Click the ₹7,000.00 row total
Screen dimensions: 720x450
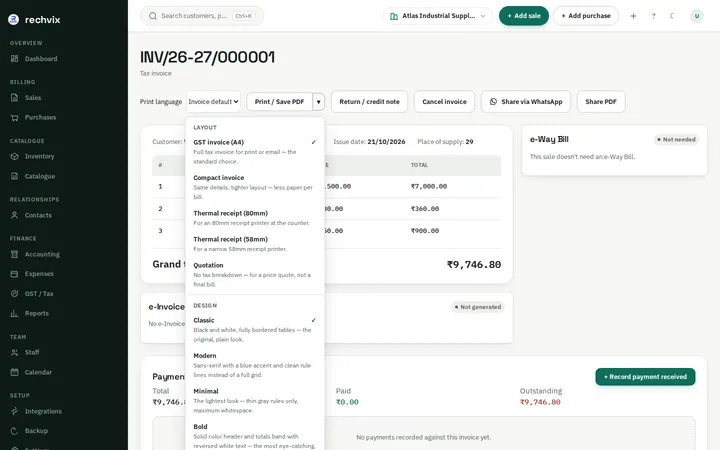pyautogui.click(x=429, y=186)
